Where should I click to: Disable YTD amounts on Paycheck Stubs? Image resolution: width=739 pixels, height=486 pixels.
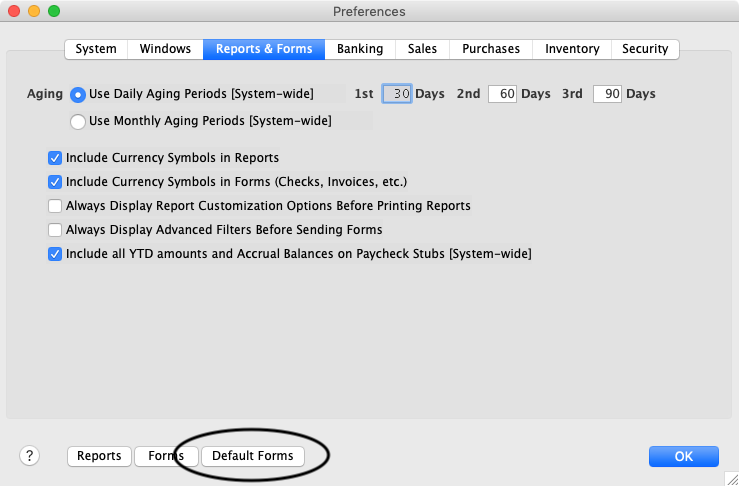click(x=55, y=254)
